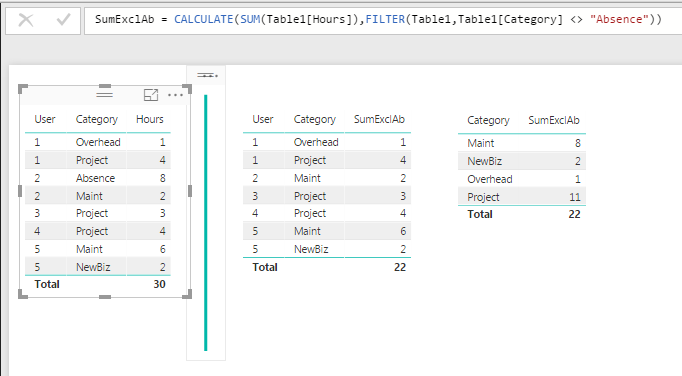Click Total value 30 in first table

(159, 284)
